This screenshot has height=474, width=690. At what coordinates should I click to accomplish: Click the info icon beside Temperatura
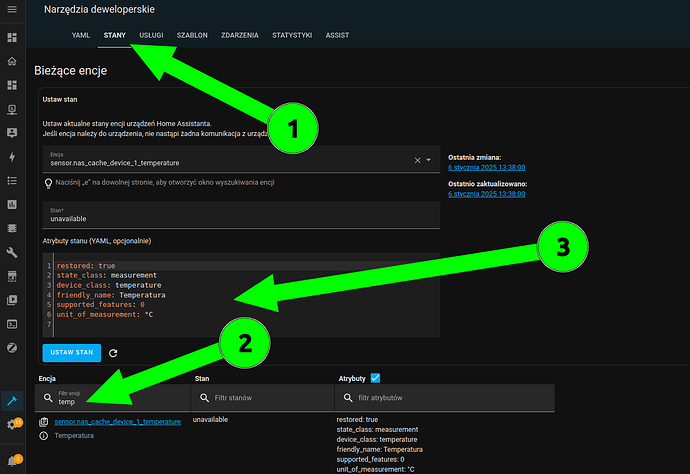44,436
